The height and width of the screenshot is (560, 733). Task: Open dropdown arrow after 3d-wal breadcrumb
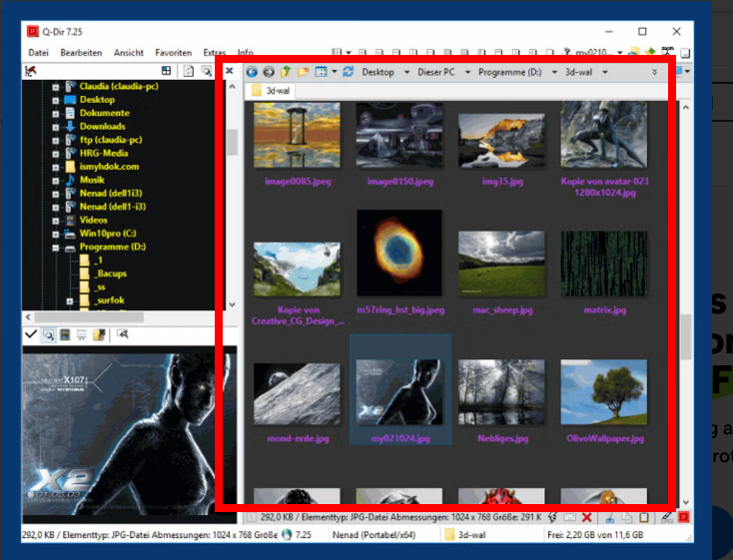605,72
